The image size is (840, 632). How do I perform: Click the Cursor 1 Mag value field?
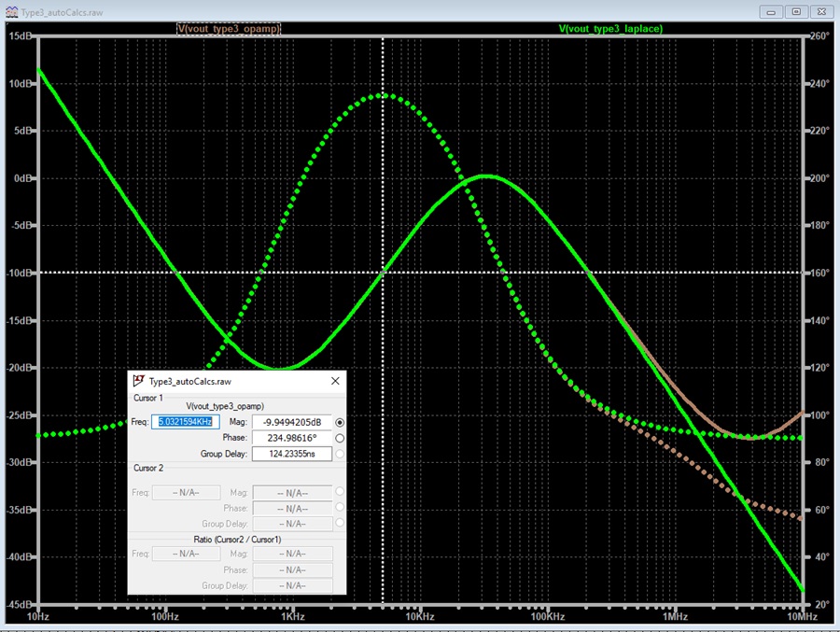coord(292,422)
